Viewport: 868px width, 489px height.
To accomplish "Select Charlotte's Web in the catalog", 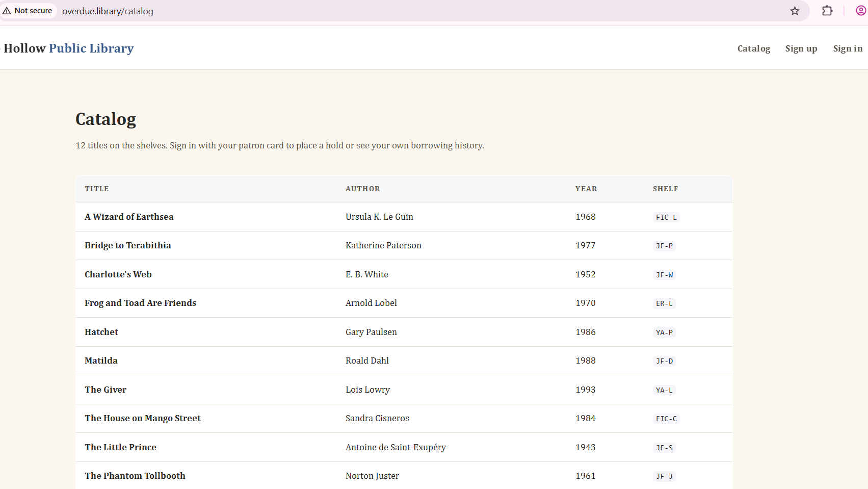I will tap(118, 274).
